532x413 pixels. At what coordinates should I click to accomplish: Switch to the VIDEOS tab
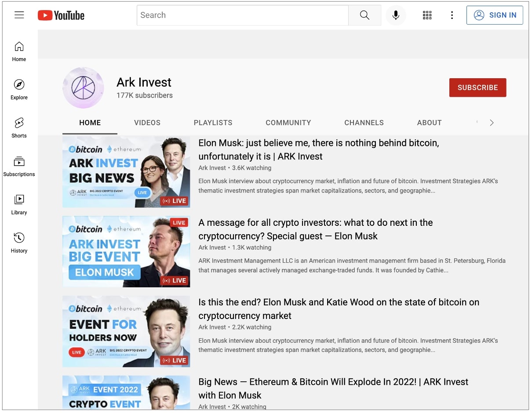147,123
